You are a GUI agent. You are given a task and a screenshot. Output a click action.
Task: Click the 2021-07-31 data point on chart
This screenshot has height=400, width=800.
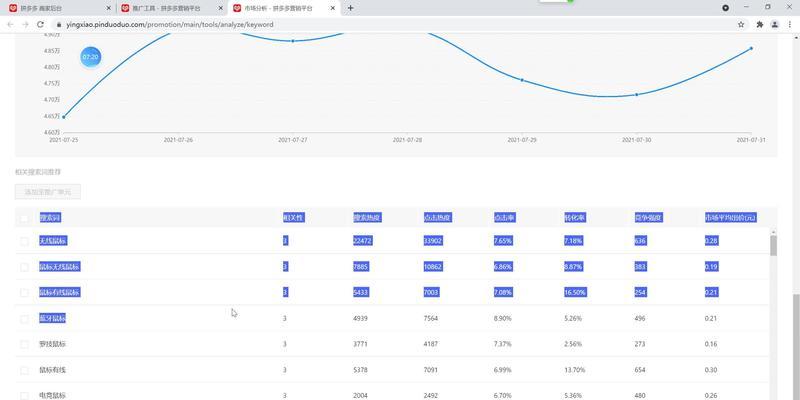coord(751,48)
